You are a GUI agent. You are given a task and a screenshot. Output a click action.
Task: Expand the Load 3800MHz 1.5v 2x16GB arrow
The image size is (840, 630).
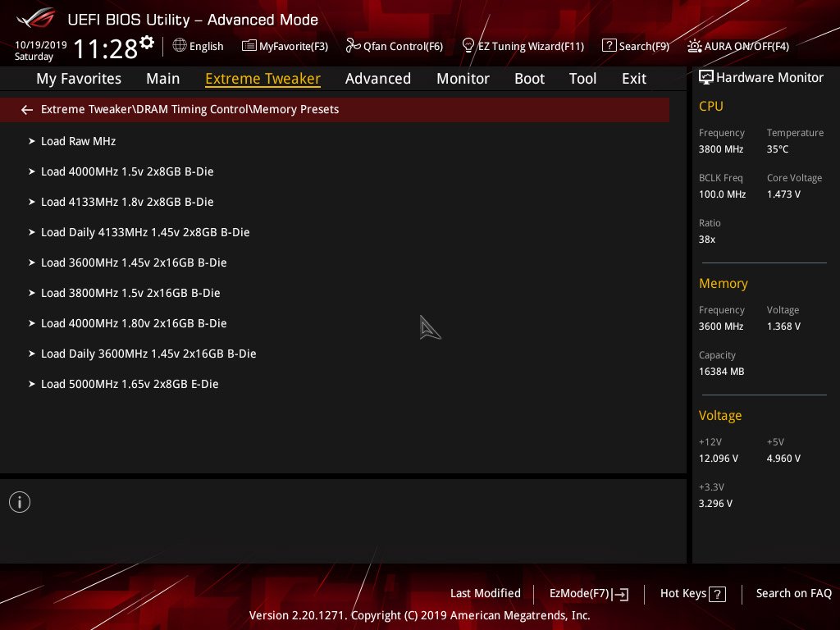pos(32,293)
